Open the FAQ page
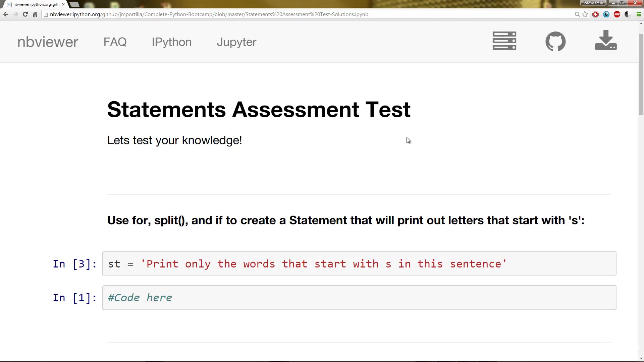Screen dimensions: 644x362 [115, 42]
